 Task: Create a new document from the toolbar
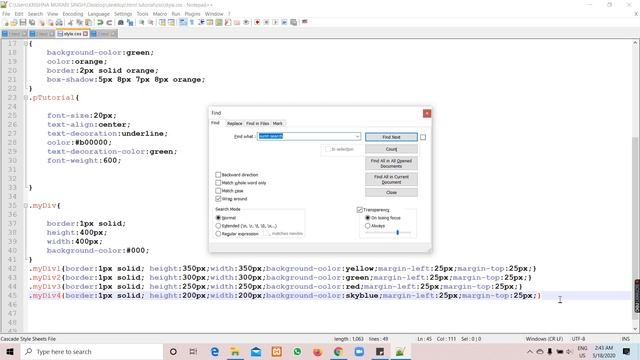click(x=6, y=22)
